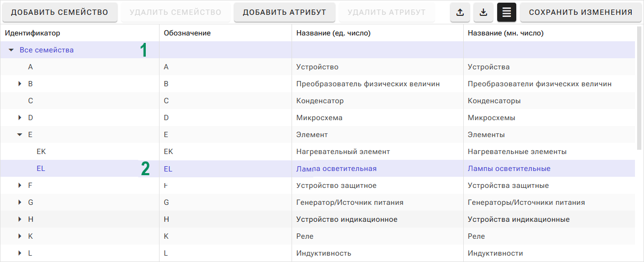Expand the L family row arrow
This screenshot has width=644, height=262.
click(x=20, y=254)
